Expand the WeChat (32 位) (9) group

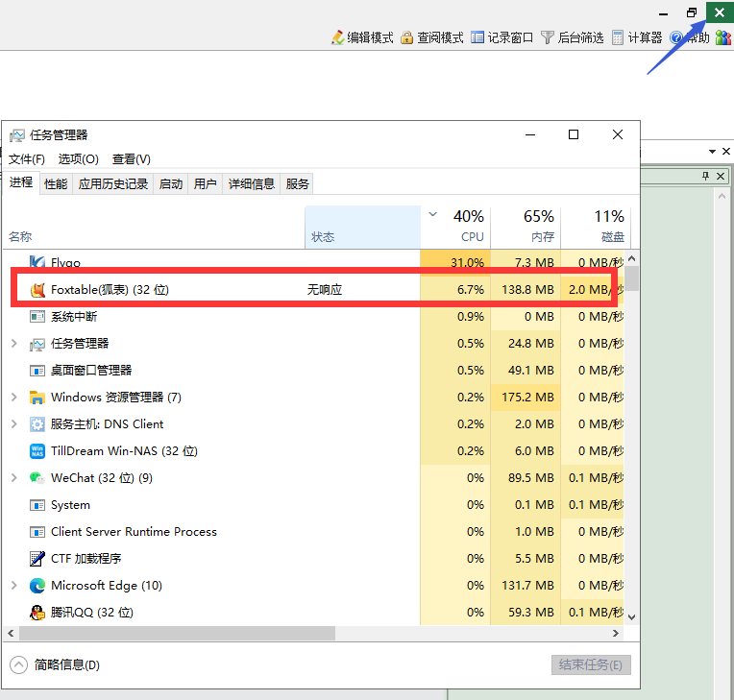[x=14, y=478]
